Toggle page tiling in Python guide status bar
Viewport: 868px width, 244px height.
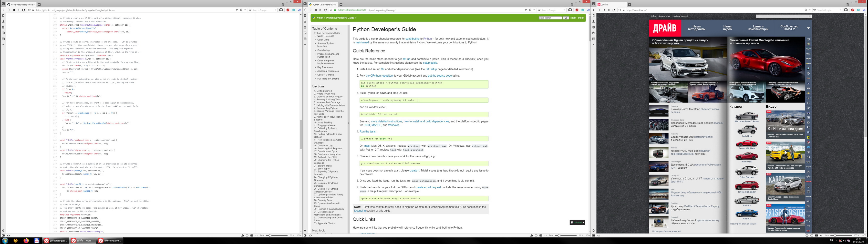pyautogui.click(x=536, y=235)
